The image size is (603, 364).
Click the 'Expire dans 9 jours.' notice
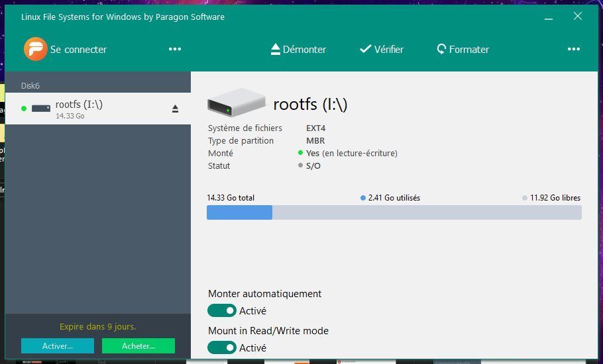pos(97,327)
